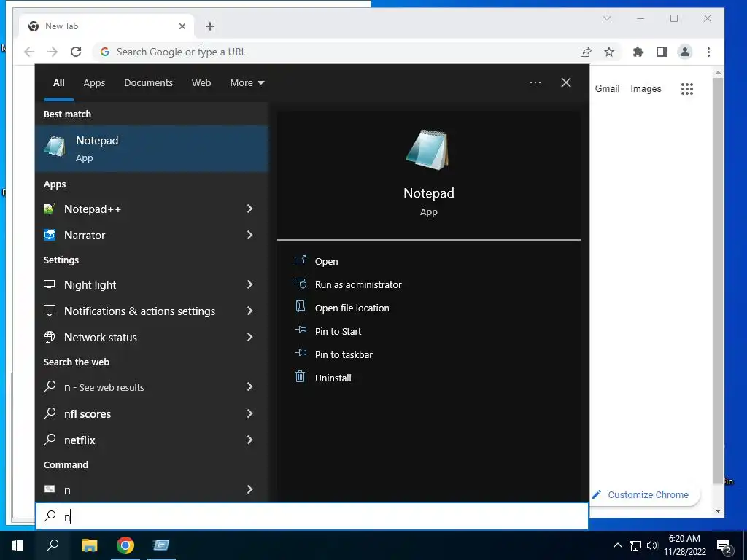Close the Windows search panel
This screenshot has width=747, height=560.
point(566,82)
